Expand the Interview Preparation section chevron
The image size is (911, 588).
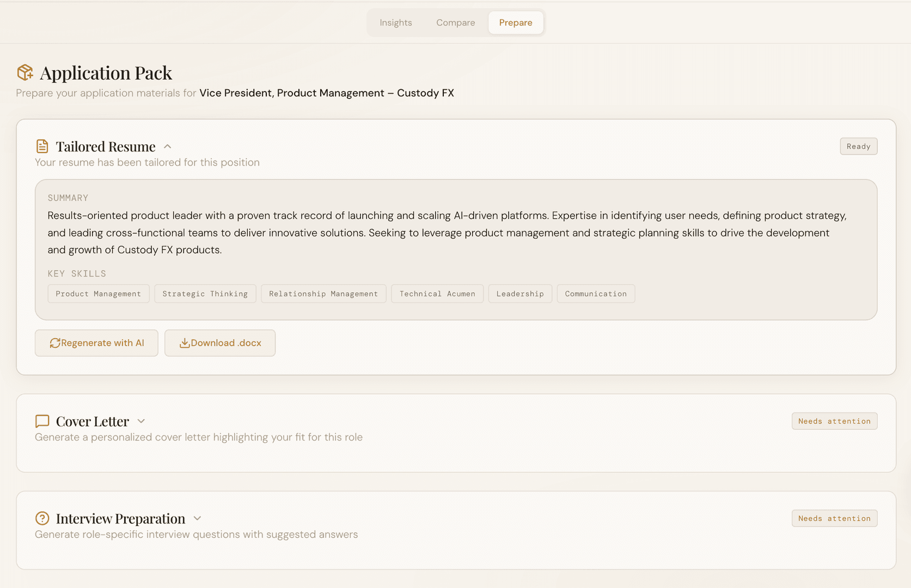click(x=197, y=518)
